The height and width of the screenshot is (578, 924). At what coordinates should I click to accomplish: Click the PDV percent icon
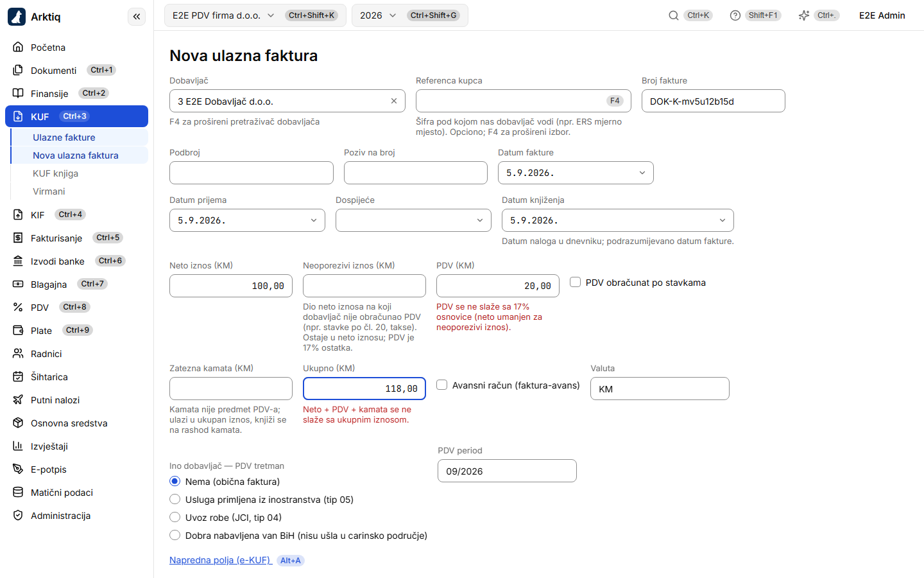tap(18, 307)
